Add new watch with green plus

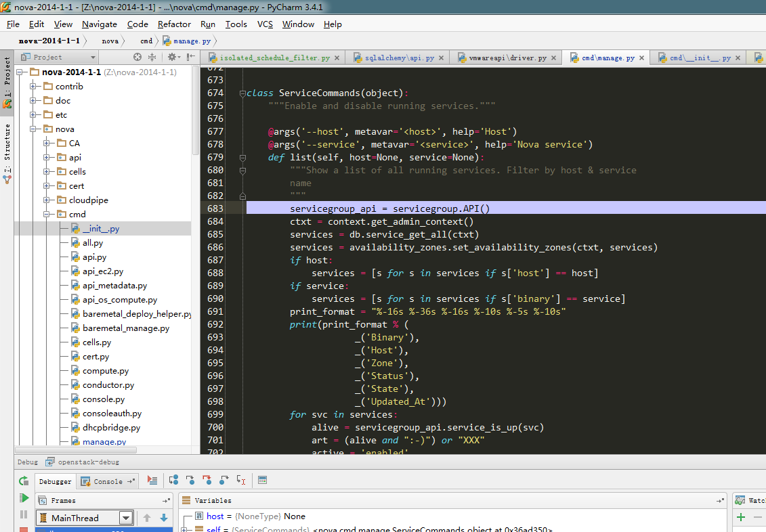click(x=740, y=517)
